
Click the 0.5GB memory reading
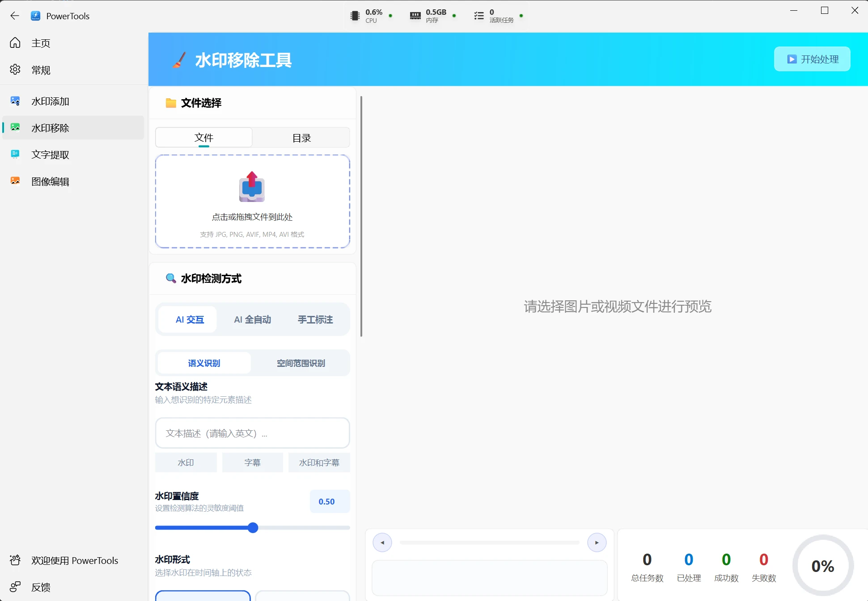pos(436,12)
